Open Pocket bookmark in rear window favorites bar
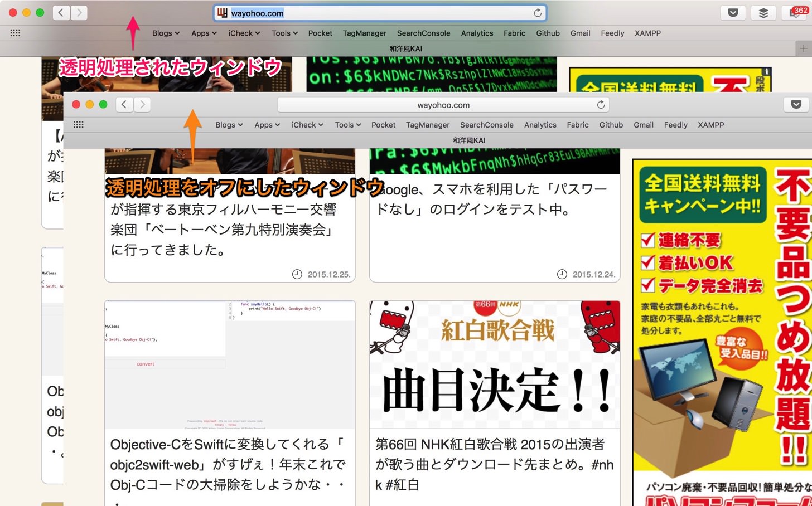Image resolution: width=812 pixels, height=506 pixels. (320, 33)
